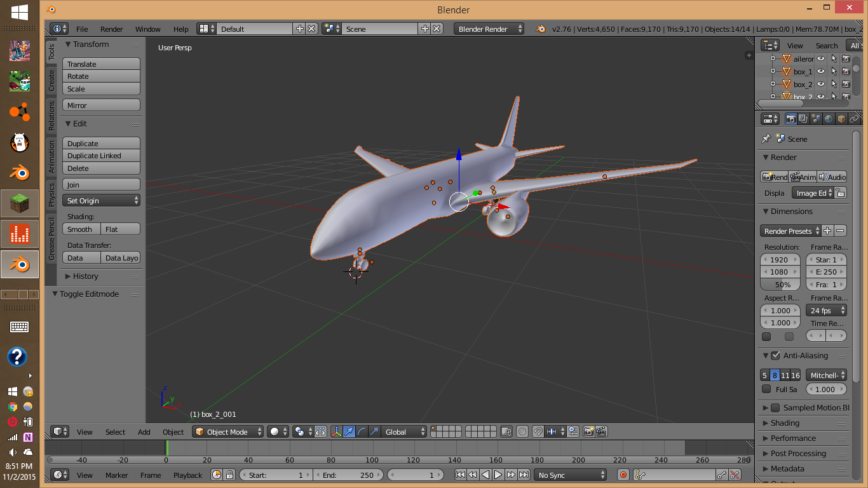
Task: Open the outliner editor type selector
Action: pyautogui.click(x=770, y=45)
